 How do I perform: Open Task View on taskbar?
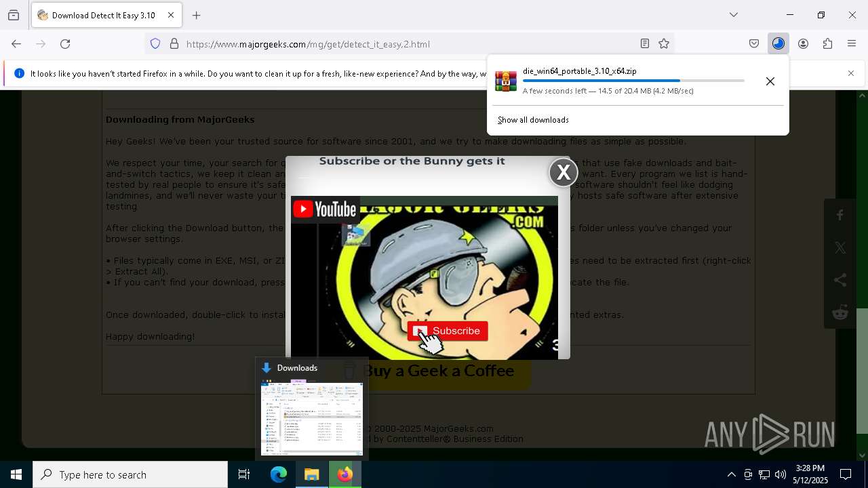coord(244,474)
